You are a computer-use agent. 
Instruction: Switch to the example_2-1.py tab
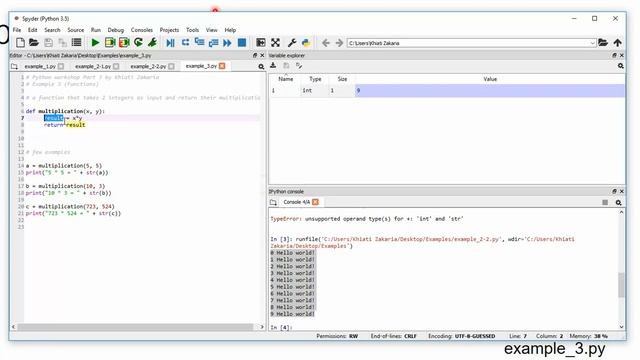pyautogui.click(x=93, y=66)
